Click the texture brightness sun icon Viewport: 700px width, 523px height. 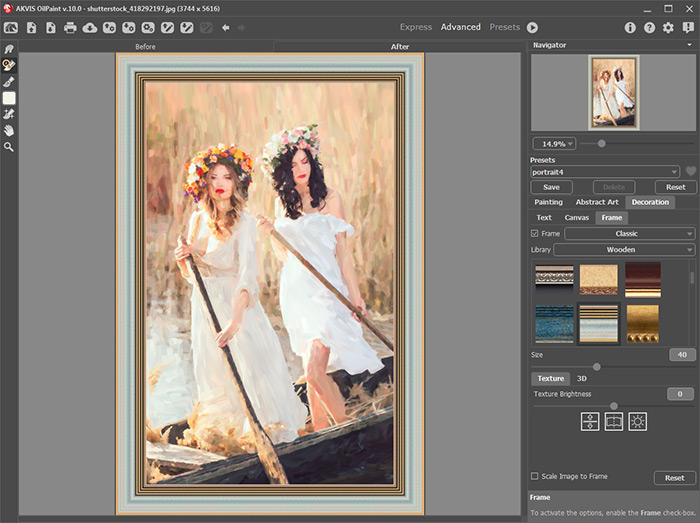(638, 422)
